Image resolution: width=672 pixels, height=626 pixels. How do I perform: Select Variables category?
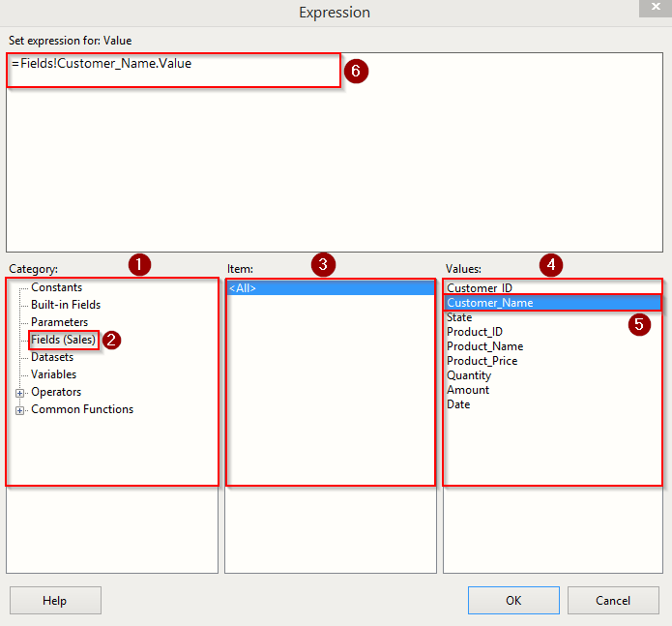[x=53, y=374]
